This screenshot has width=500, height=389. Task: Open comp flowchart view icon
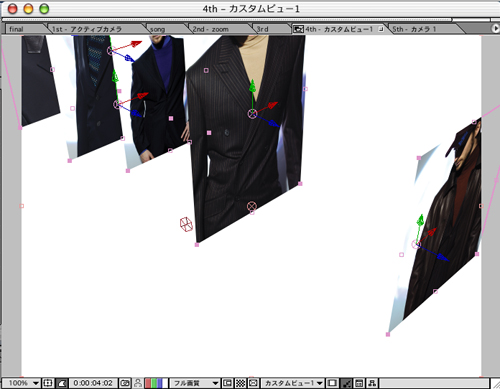[372, 383]
